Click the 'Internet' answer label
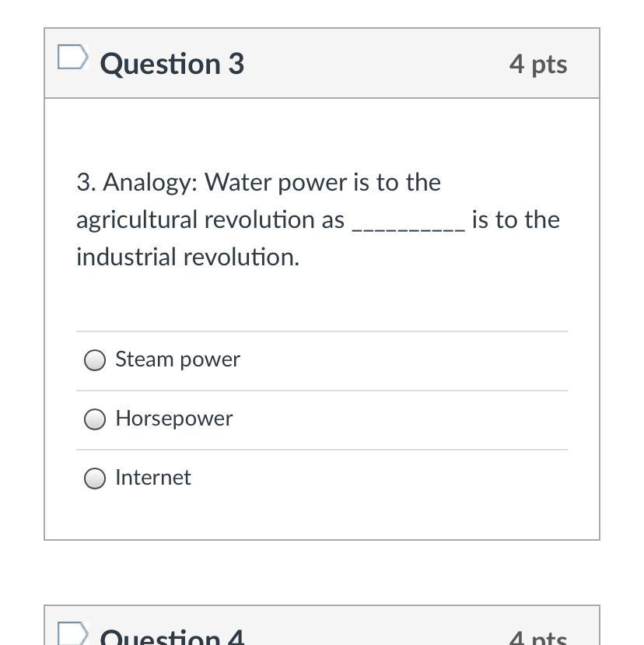The width and height of the screenshot is (644, 645). coord(152,478)
